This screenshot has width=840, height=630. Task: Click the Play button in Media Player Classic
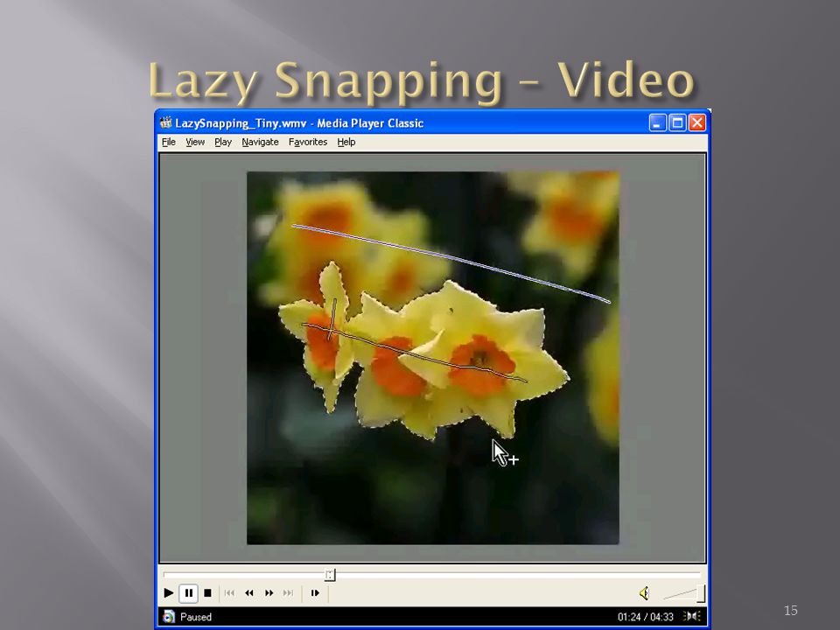click(x=168, y=593)
